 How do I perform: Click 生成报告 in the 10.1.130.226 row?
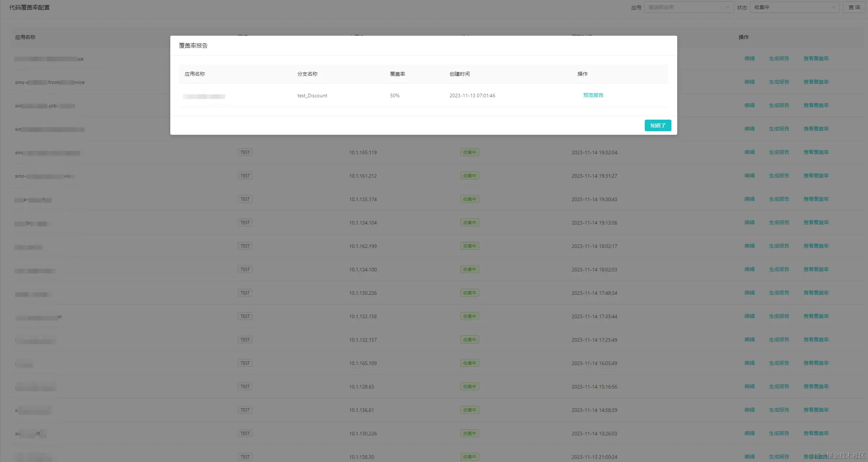coord(779,433)
